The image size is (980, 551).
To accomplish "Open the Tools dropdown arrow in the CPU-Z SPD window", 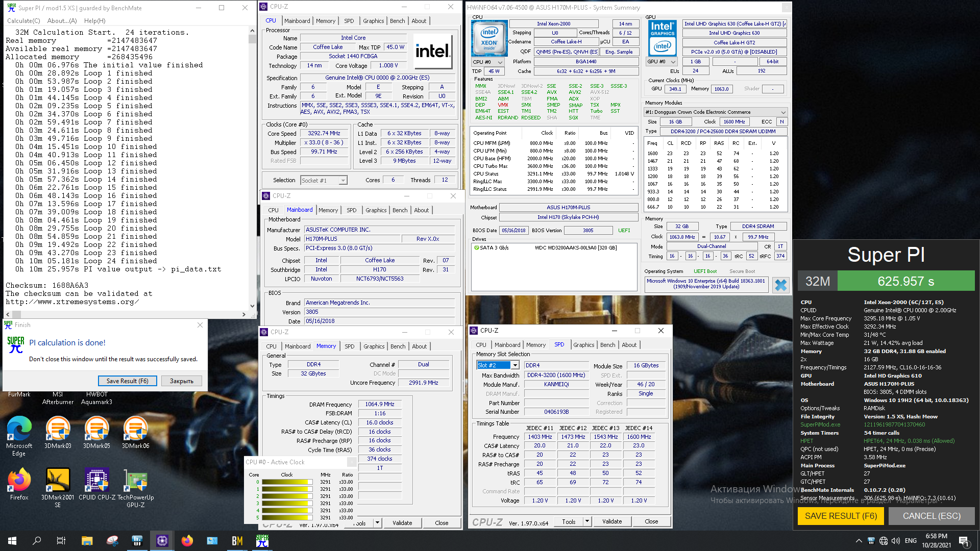I will pyautogui.click(x=587, y=521).
